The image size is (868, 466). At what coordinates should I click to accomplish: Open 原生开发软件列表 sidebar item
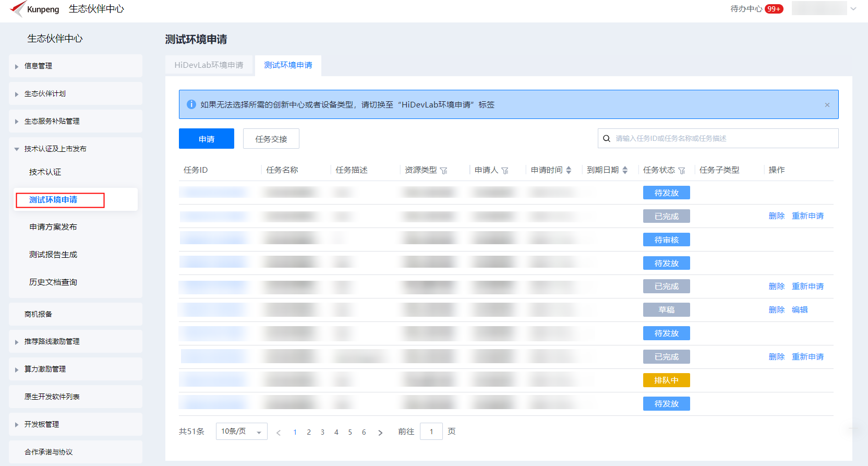click(x=76, y=397)
